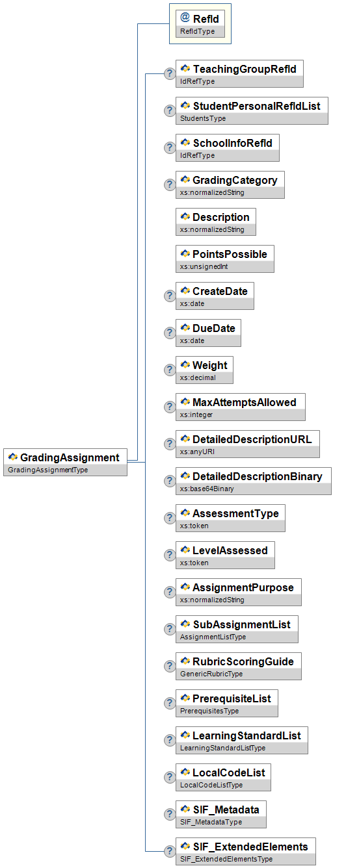Click the question mark icon beside CreateDate
Image resolution: width=346 pixels, height=868 pixels.
169,296
